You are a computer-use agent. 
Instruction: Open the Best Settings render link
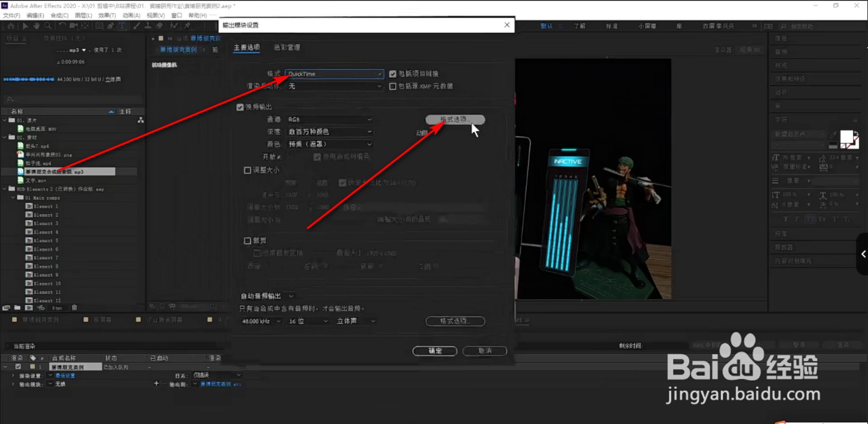[x=65, y=375]
